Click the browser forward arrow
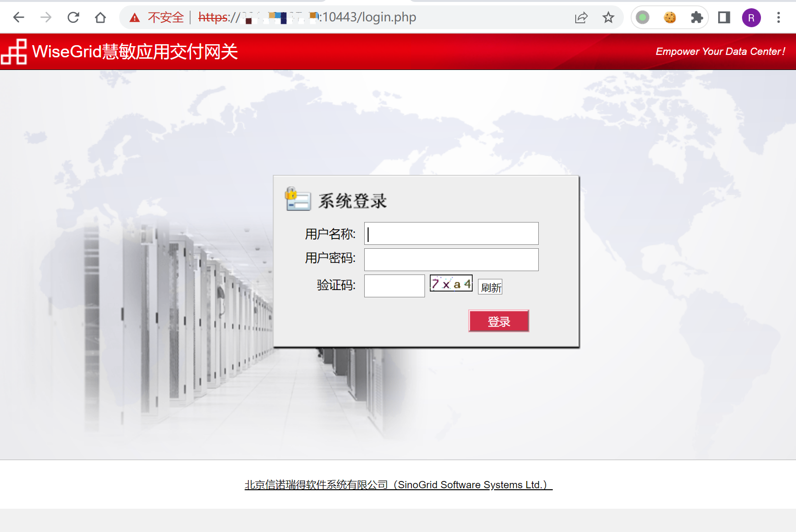 click(x=46, y=17)
